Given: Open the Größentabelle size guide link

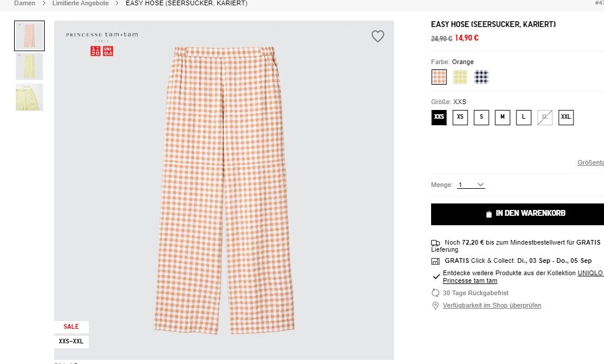Looking at the screenshot, I should 590,163.
